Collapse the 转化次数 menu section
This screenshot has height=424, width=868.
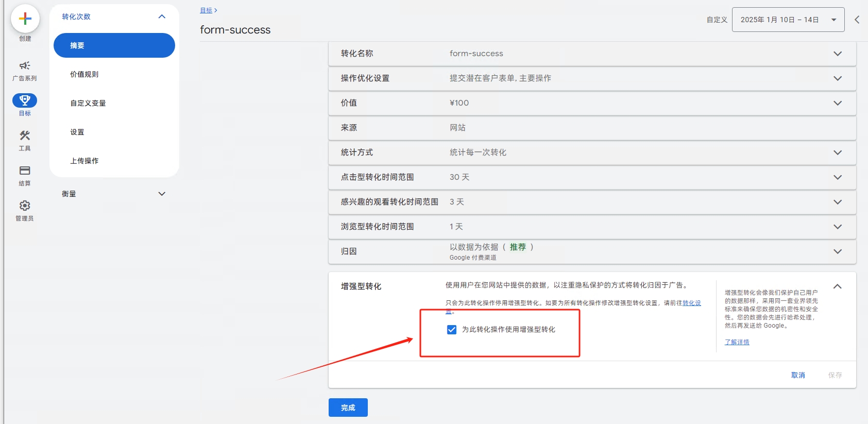point(162,16)
